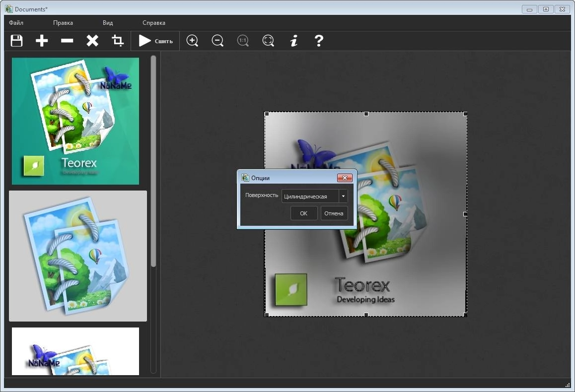Select the gray background photos thumbnail
The image size is (575, 392).
pyautogui.click(x=78, y=256)
